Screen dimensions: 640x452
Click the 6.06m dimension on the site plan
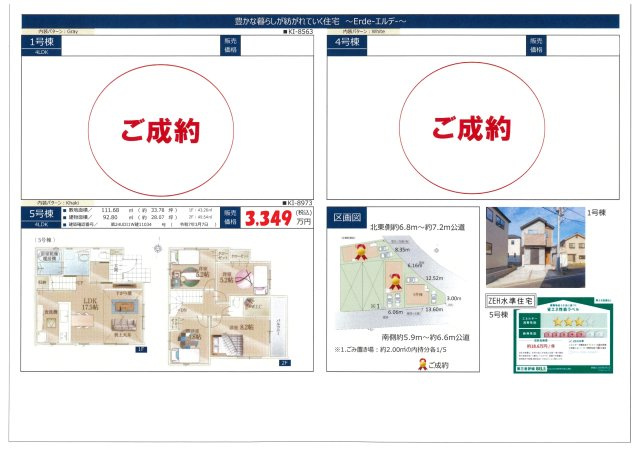tap(395, 312)
